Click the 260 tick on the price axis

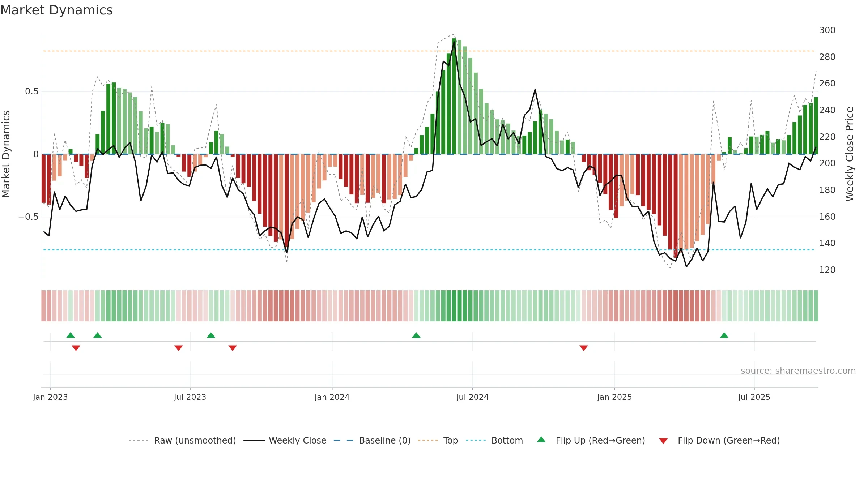pos(827,84)
